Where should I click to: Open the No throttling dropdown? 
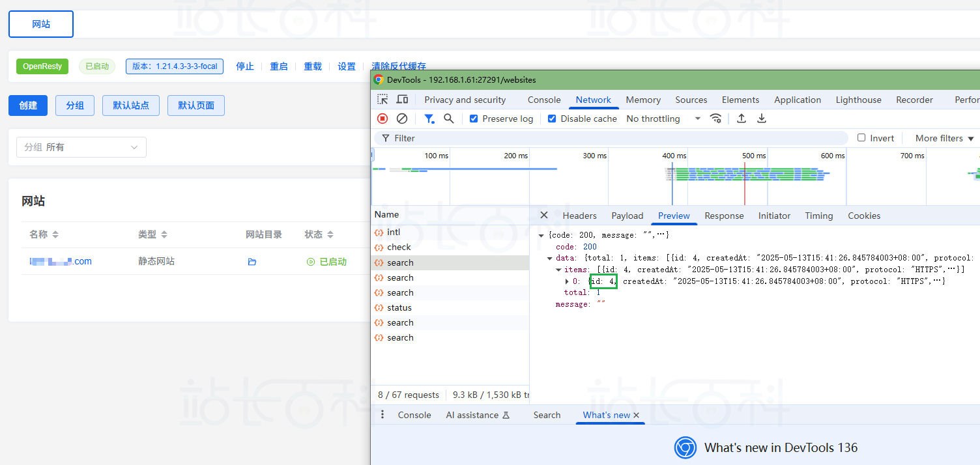(x=663, y=119)
